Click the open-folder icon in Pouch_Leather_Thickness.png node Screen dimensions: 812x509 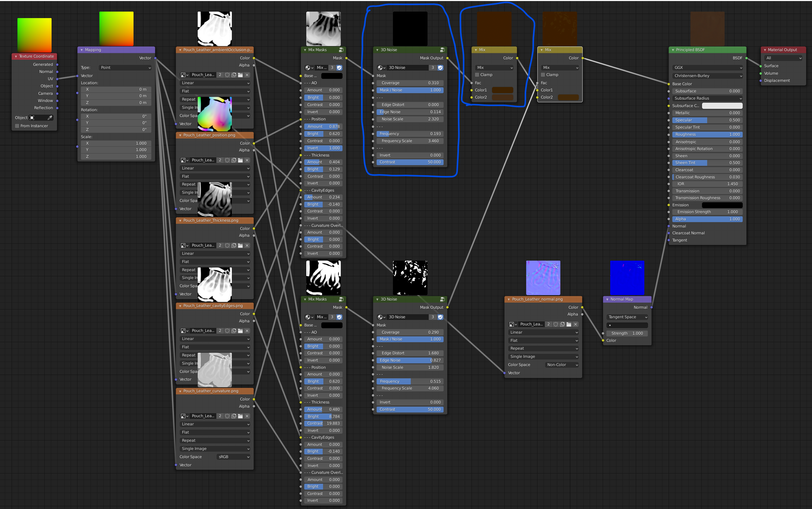click(240, 246)
